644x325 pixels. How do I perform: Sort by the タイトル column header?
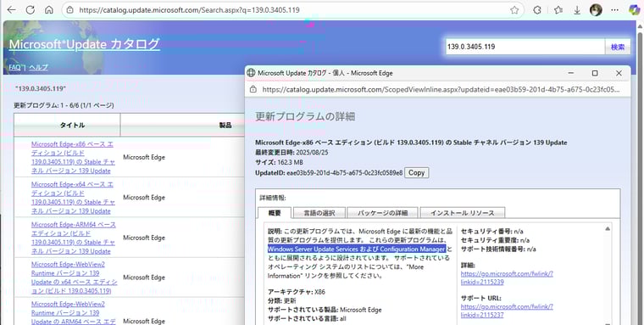pos(67,125)
